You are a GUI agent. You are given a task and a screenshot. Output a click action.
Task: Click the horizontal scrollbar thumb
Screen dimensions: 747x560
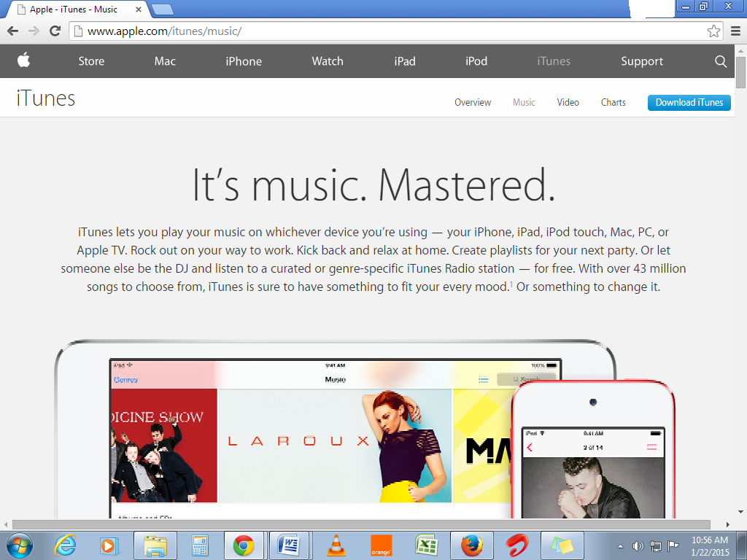click(361, 524)
